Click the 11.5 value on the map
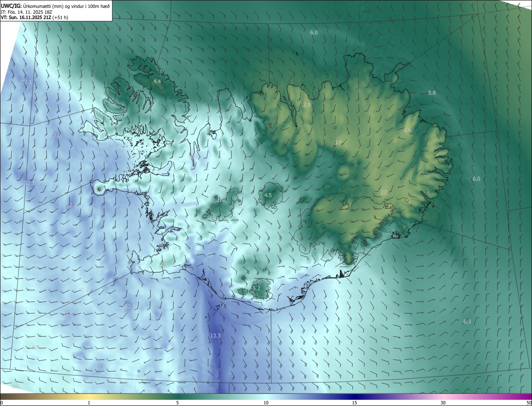This screenshot has height=406, width=532. (x=68, y=315)
